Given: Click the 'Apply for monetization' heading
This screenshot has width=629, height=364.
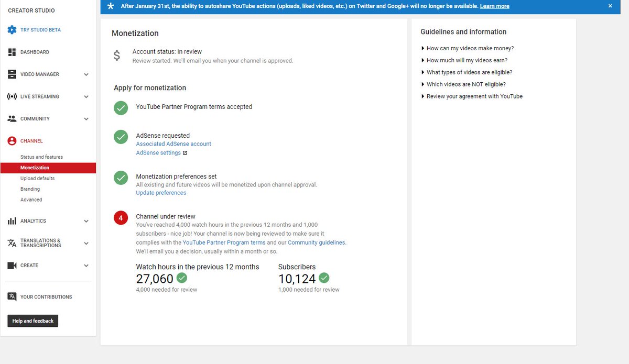Looking at the screenshot, I should tap(150, 87).
